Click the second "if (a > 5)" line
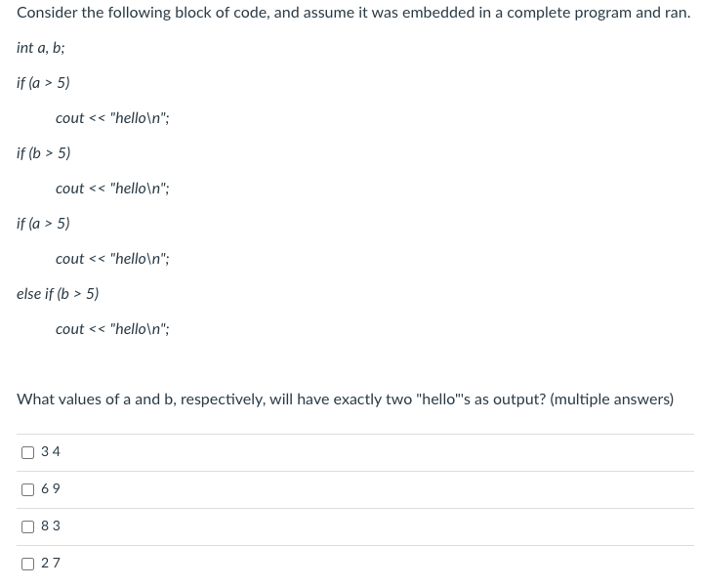This screenshot has width=701, height=588. [43, 224]
